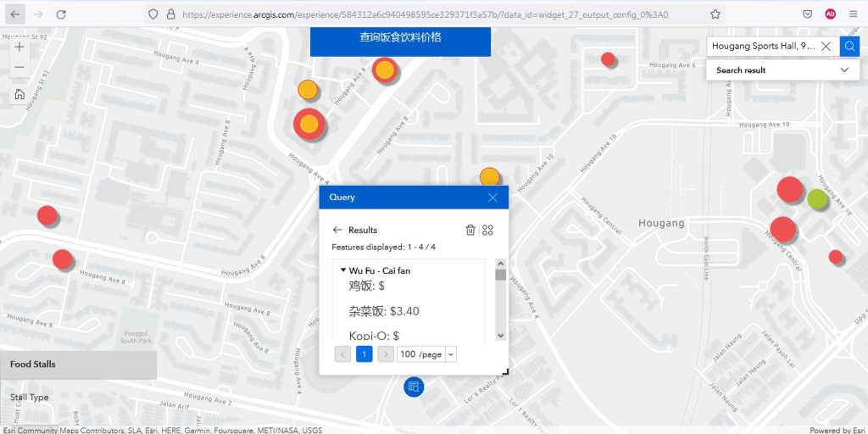This screenshot has height=434, width=868.
Task: Click the blue search magnifier button
Action: (849, 46)
